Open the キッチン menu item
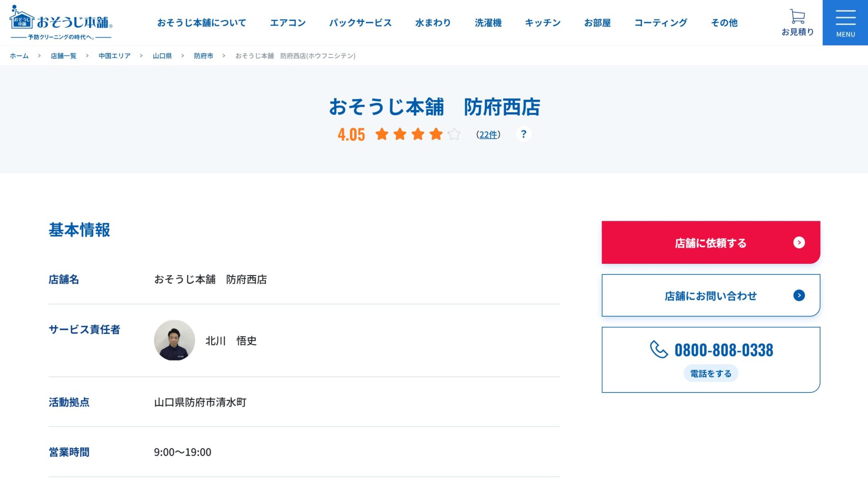 (x=542, y=23)
